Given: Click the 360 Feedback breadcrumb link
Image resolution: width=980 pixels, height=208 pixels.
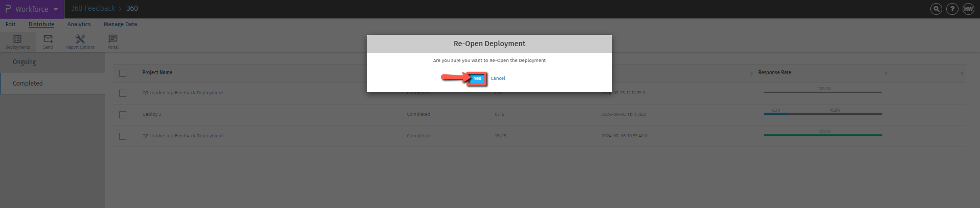Looking at the screenshot, I should tap(93, 8).
